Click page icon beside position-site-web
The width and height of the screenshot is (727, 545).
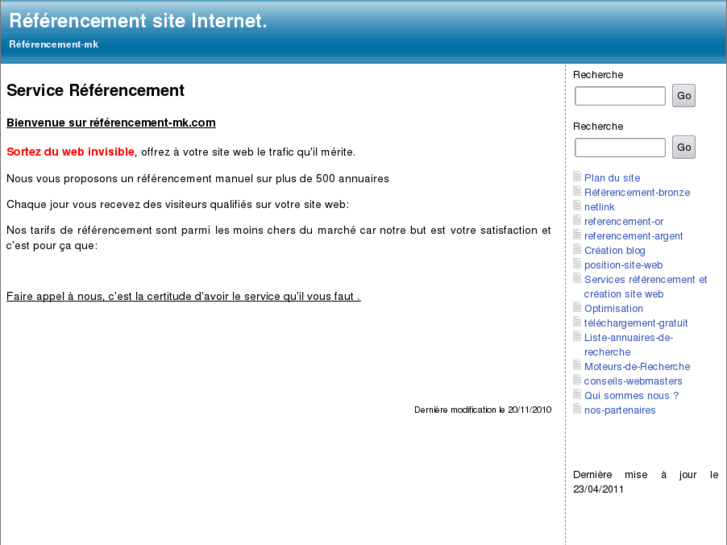pos(577,263)
